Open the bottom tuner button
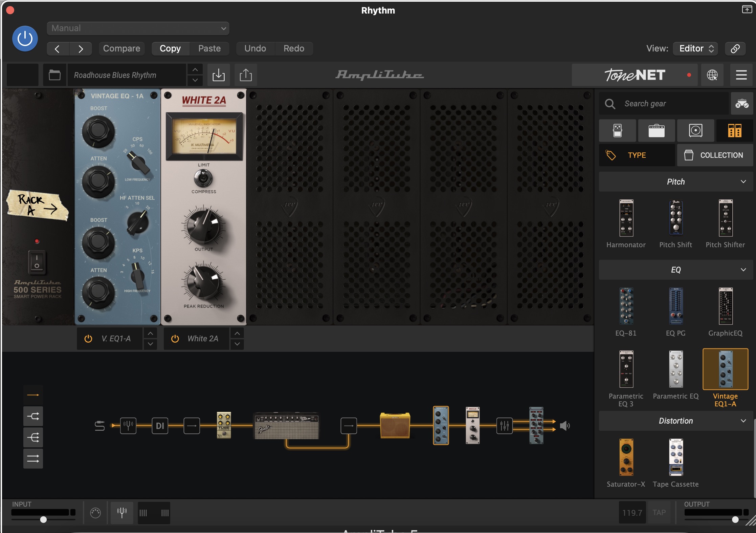 tap(122, 512)
